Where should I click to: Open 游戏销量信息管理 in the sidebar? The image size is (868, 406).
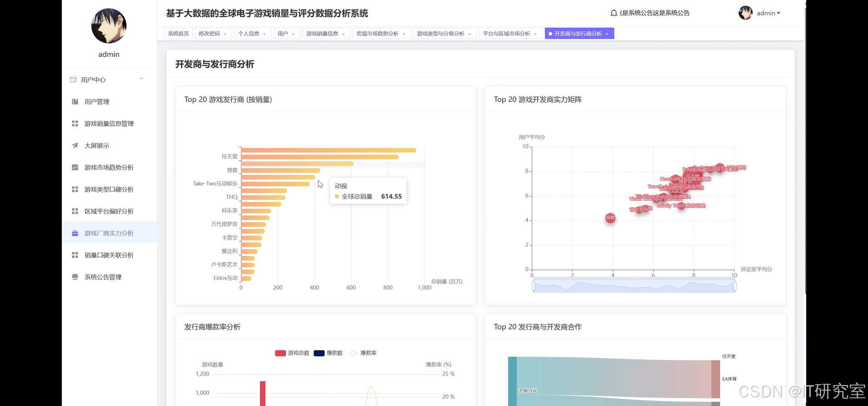[110, 124]
